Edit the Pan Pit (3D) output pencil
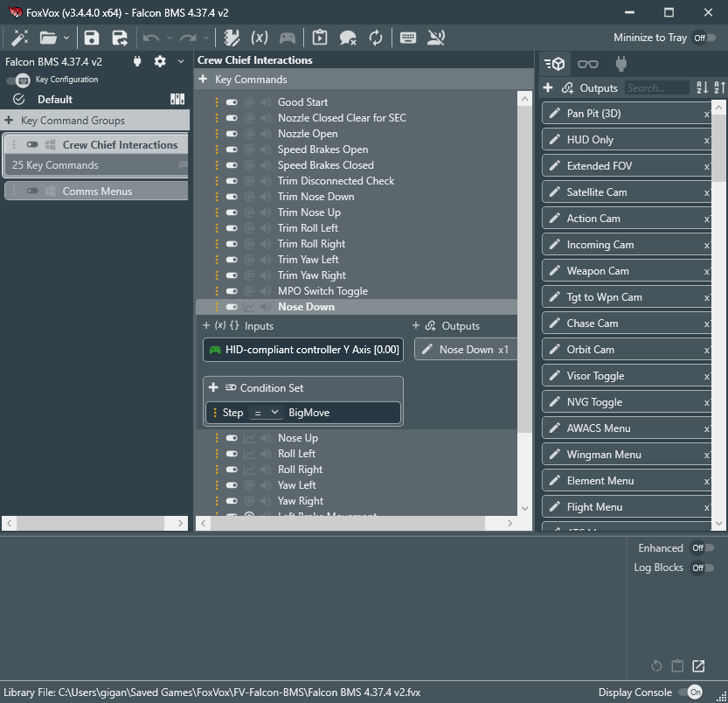This screenshot has width=728, height=703. pyautogui.click(x=554, y=114)
